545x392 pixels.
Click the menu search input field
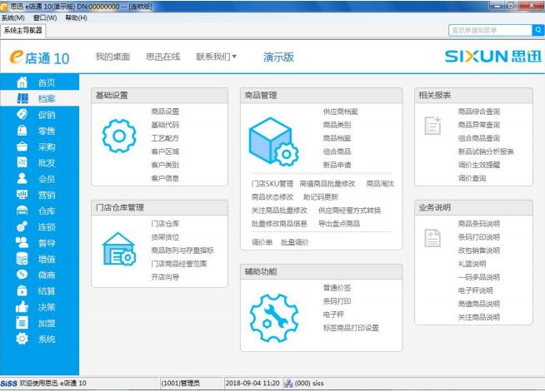point(491,30)
